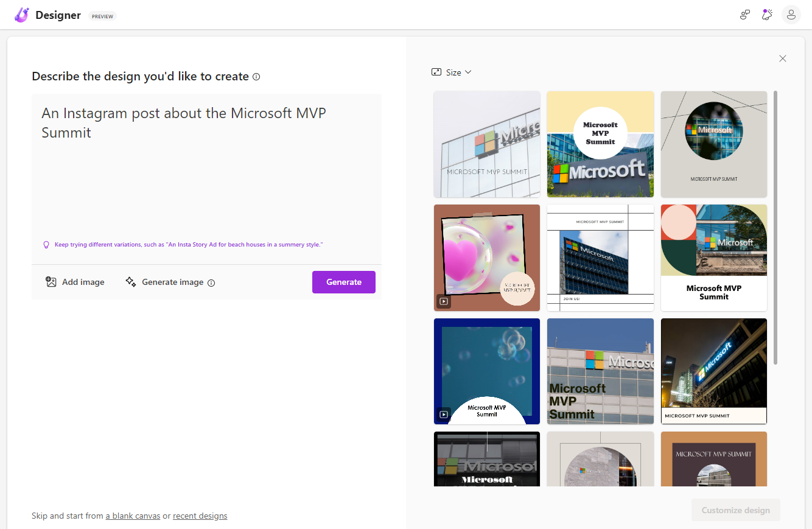Click the Generate image sparkle icon
Viewport: 812px width, 529px height.
coord(131,282)
